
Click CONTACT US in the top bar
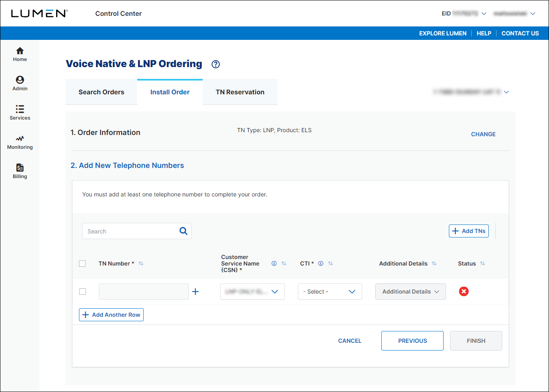(x=520, y=33)
